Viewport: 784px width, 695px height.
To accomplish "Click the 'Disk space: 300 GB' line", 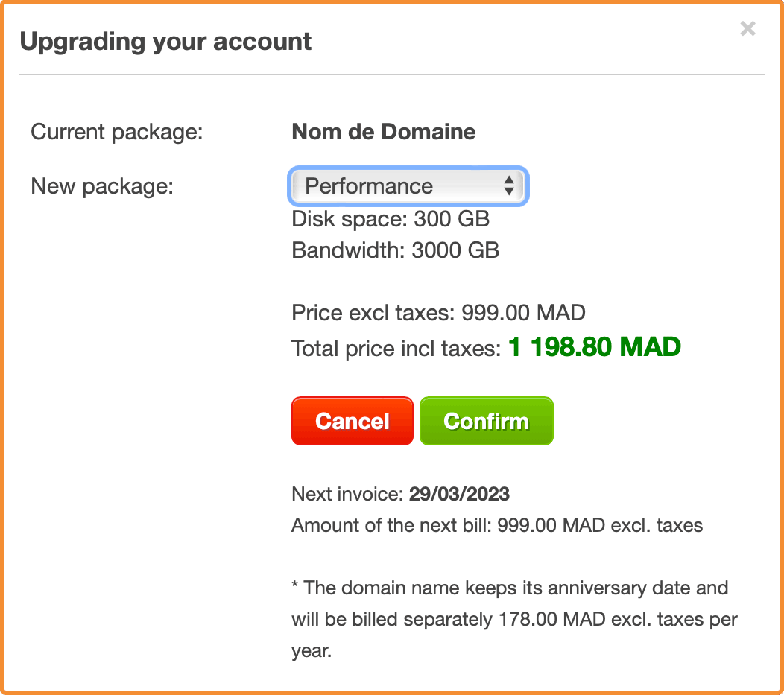I will pyautogui.click(x=391, y=219).
